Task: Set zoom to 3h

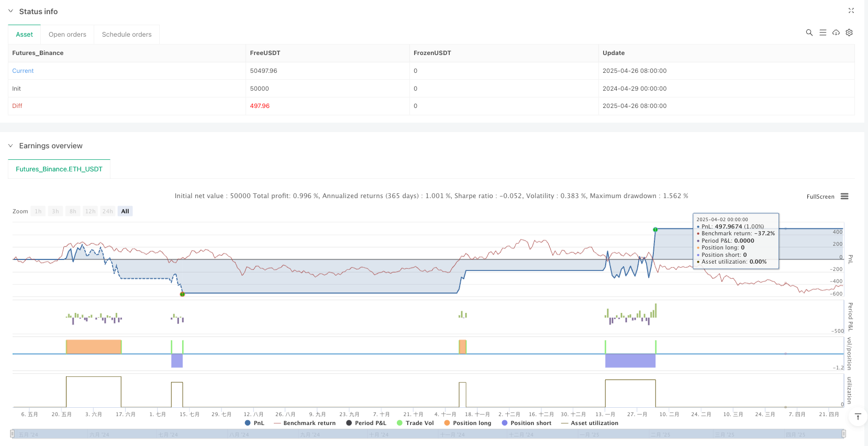Action: click(55, 211)
